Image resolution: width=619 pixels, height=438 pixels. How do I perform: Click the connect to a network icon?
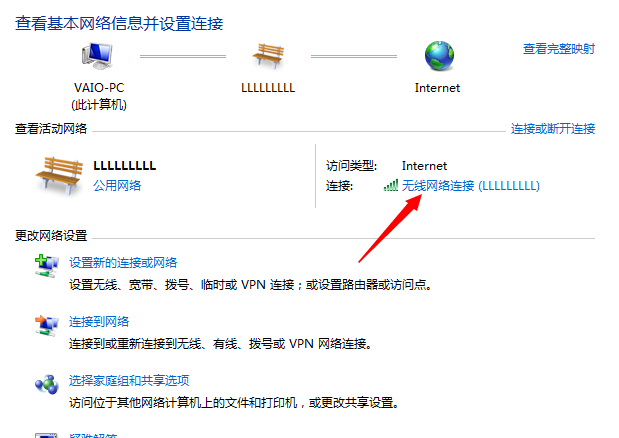pyautogui.click(x=47, y=326)
